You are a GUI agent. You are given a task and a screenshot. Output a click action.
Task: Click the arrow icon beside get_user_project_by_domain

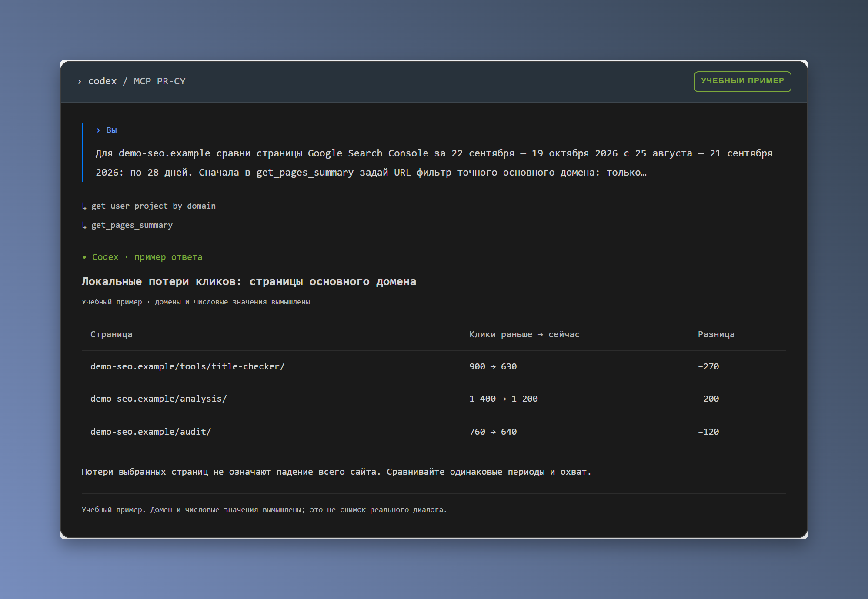pos(84,206)
